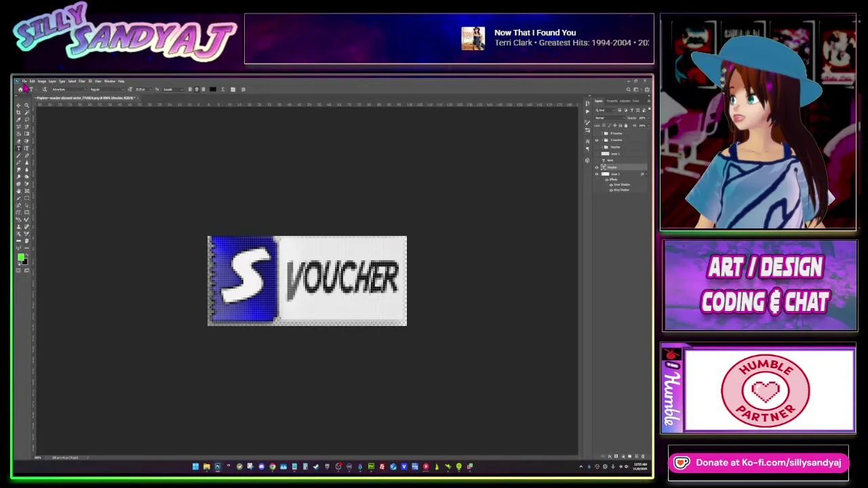The image size is (868, 488).
Task: Click the Humble Partner badge
Action: [x=766, y=390]
